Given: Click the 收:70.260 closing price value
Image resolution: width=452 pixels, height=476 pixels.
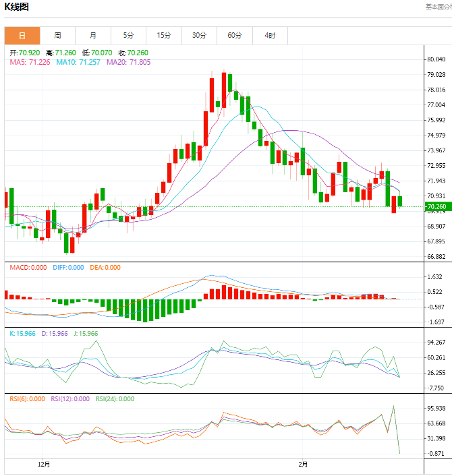Looking at the screenshot, I should coord(133,53).
